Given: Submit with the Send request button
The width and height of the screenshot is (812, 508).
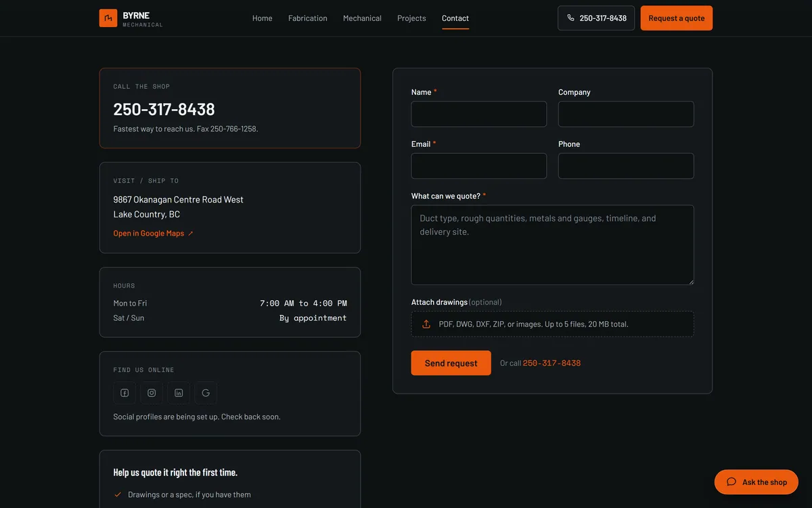Looking at the screenshot, I should click(451, 363).
